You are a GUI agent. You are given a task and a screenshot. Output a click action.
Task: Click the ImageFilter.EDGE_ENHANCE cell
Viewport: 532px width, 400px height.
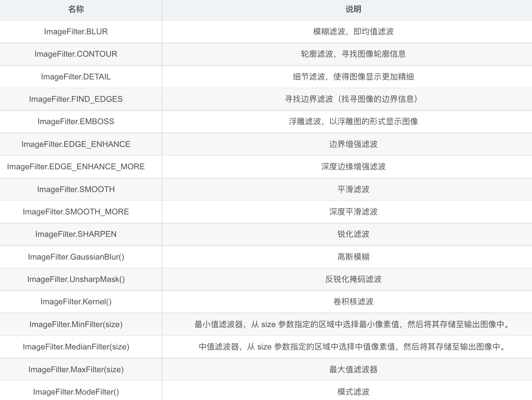[x=76, y=144]
